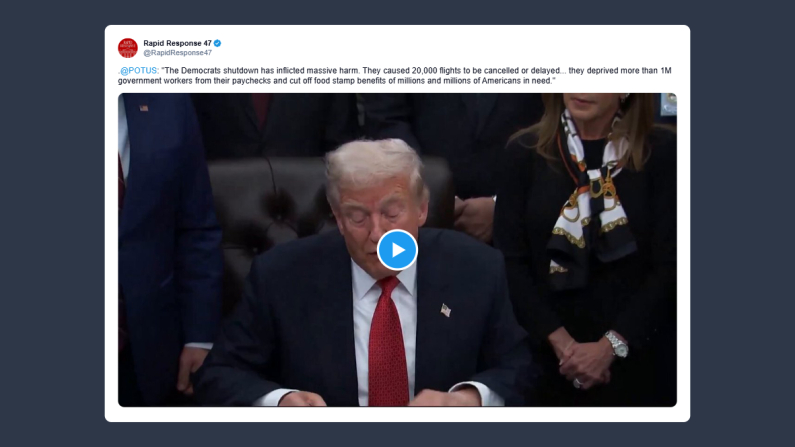Click "The Democrats shutdown" at the quote start

[x=212, y=70]
